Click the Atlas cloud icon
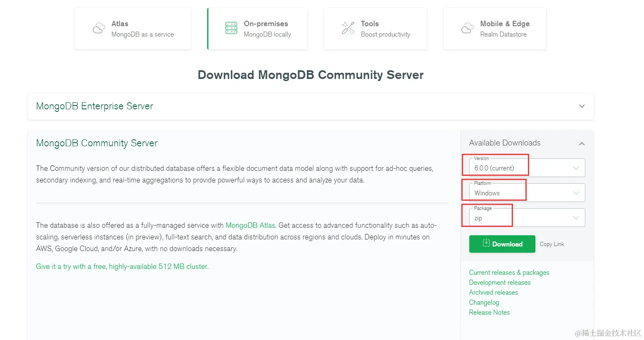Screen dimensions: 644x340 (99, 28)
